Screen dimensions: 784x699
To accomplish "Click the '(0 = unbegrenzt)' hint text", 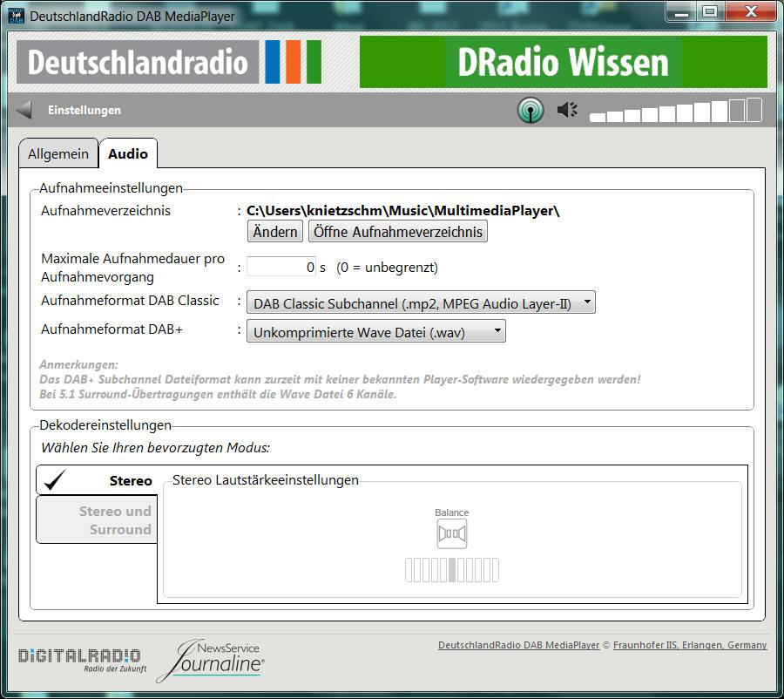I will [x=387, y=268].
